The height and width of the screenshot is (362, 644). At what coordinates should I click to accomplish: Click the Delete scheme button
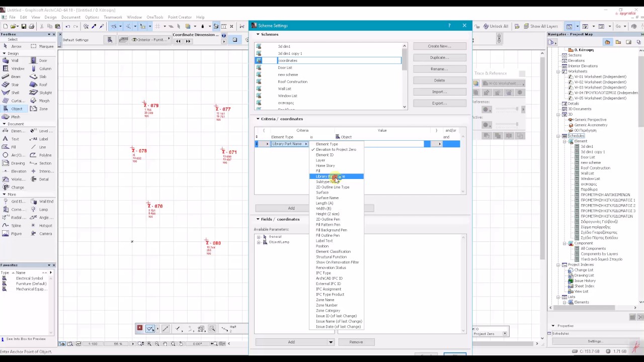tap(439, 80)
